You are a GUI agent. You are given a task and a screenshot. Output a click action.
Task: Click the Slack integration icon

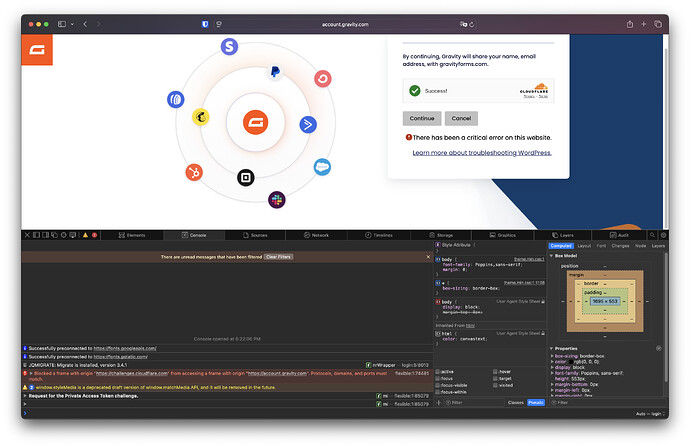[x=277, y=200]
